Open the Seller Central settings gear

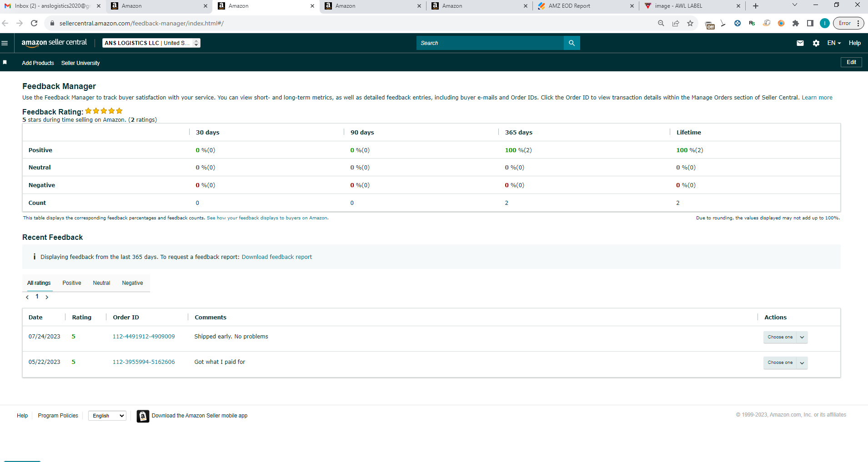coord(816,43)
